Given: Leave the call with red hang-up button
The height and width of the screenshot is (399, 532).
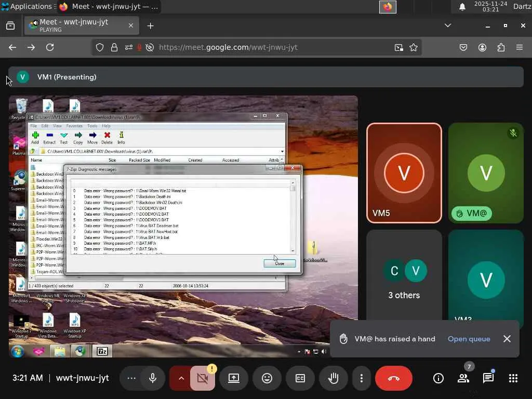Looking at the screenshot, I should (394, 378).
